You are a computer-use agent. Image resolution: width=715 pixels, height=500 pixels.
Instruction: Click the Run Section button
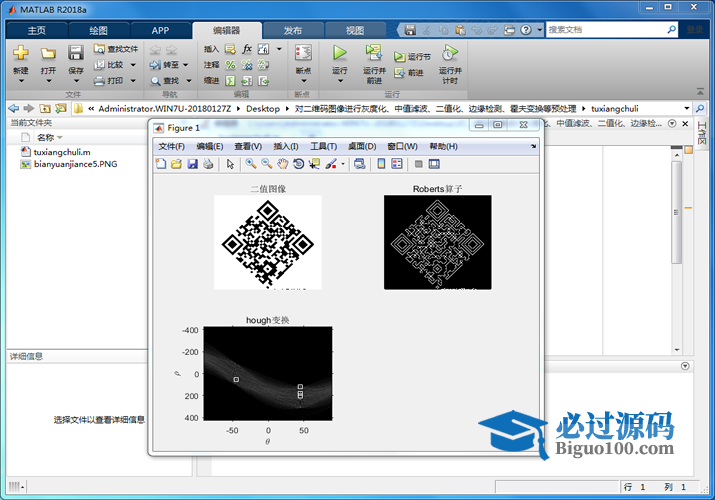point(412,57)
